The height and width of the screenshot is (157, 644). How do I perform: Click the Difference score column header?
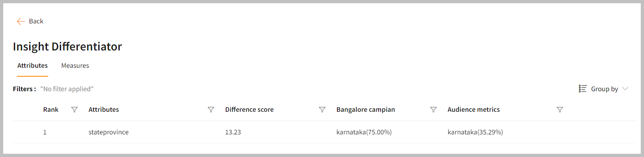click(x=249, y=110)
